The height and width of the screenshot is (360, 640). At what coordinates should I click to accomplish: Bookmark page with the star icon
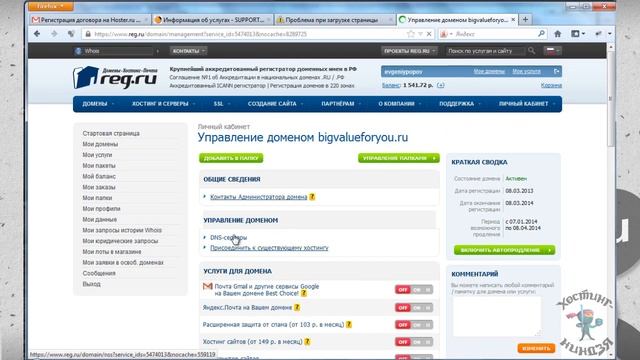(x=411, y=34)
